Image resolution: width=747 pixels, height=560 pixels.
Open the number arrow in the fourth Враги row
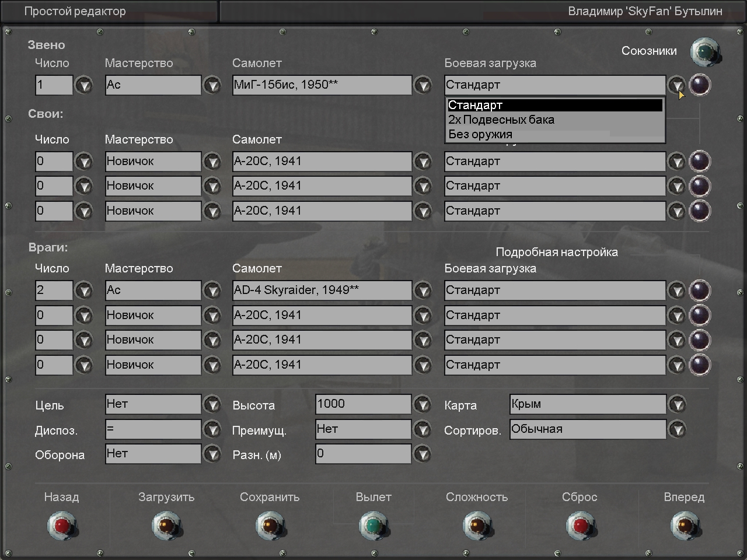tap(85, 365)
